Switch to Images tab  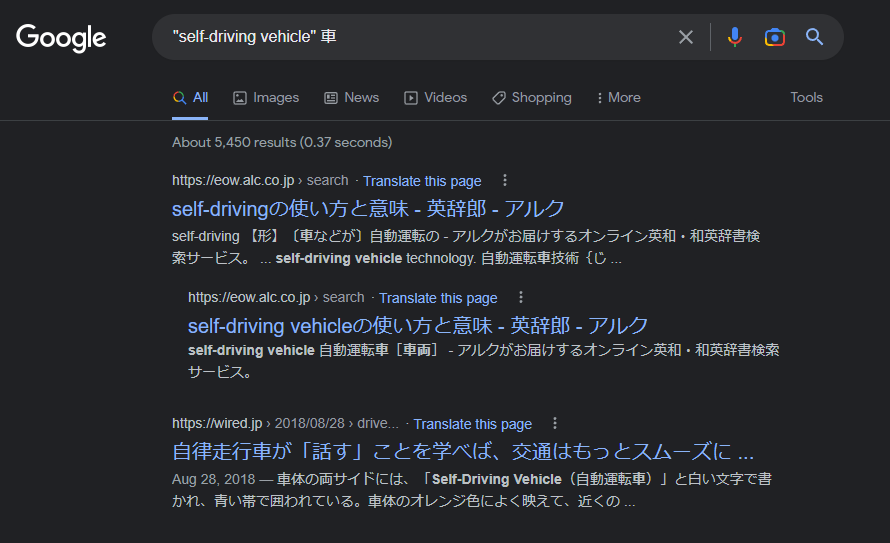(x=266, y=98)
